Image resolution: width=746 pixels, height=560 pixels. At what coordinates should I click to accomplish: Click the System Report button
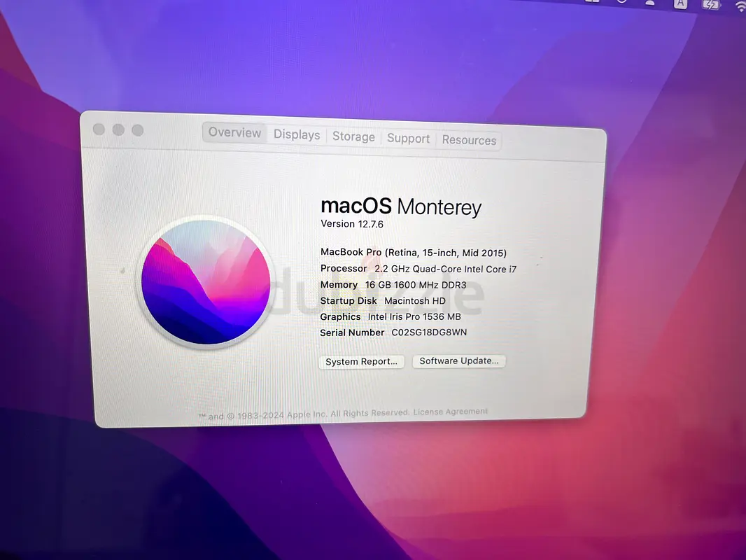[x=361, y=362]
